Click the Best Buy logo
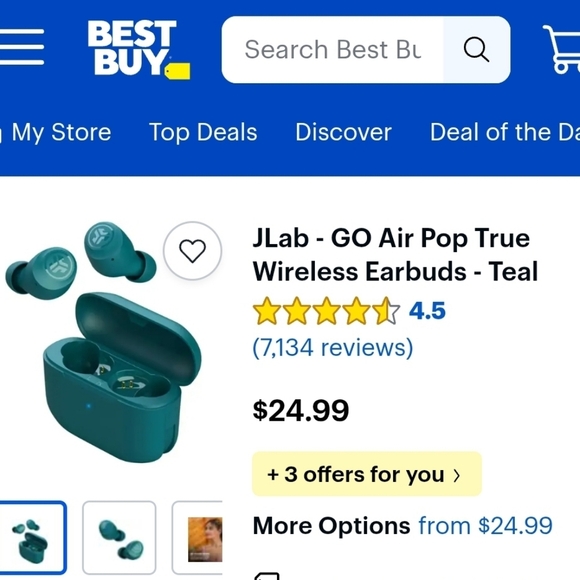This screenshot has height=580, width=580. [x=139, y=49]
